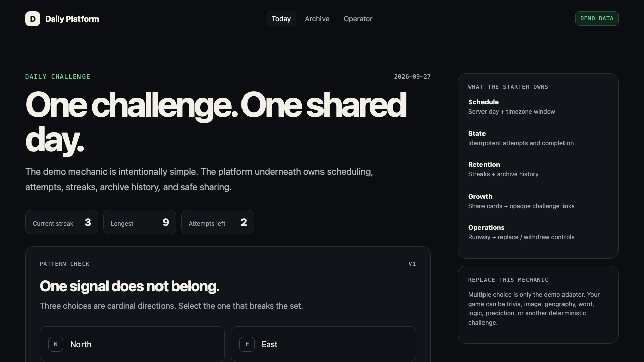Select the Retention item in starter panel
This screenshot has height=362, width=644.
[538, 169]
